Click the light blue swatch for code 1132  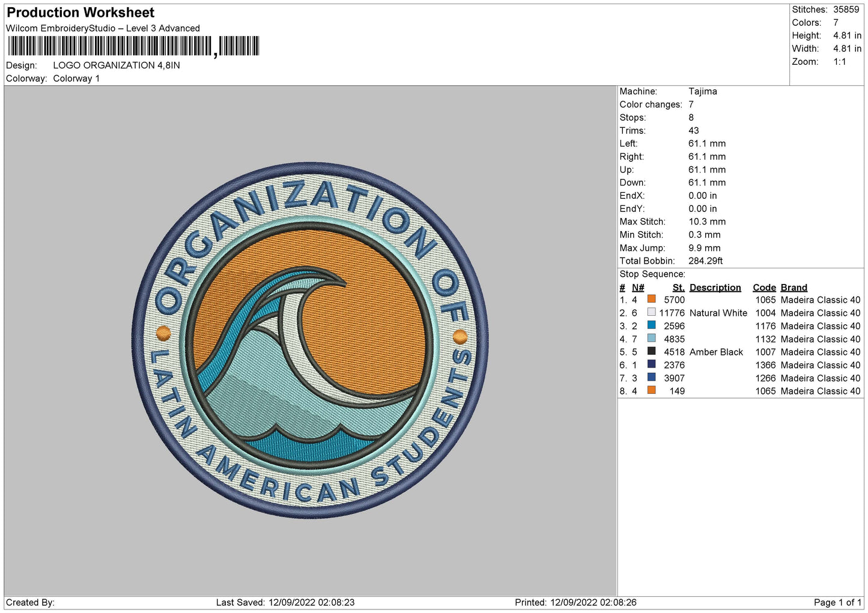651,338
